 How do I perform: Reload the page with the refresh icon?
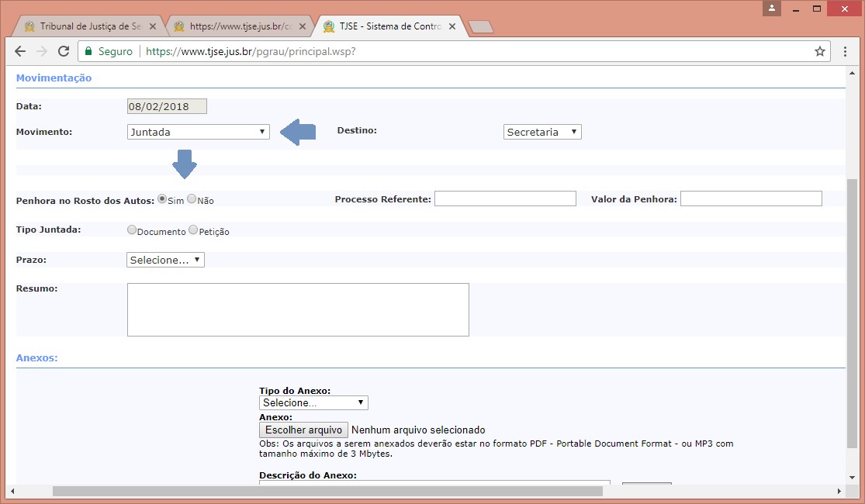64,51
